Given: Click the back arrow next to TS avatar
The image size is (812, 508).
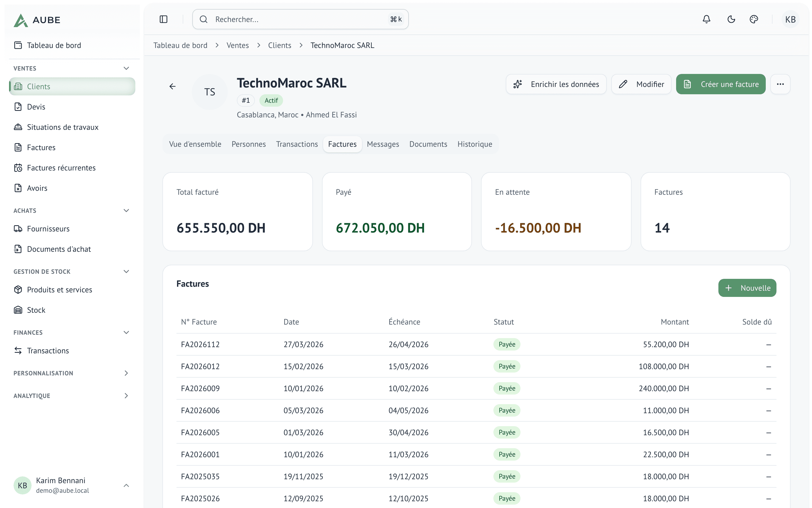Looking at the screenshot, I should point(173,87).
